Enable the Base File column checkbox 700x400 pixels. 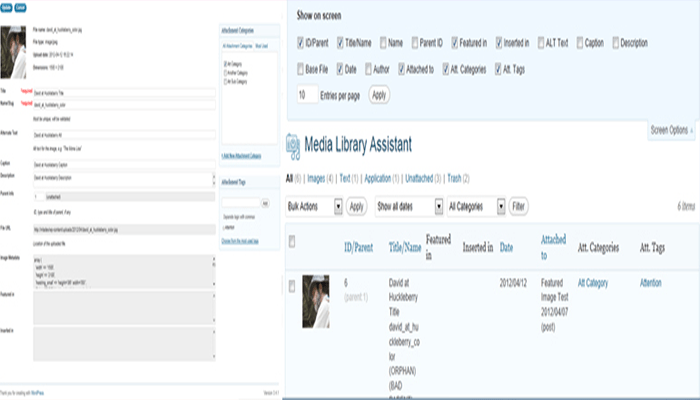300,69
